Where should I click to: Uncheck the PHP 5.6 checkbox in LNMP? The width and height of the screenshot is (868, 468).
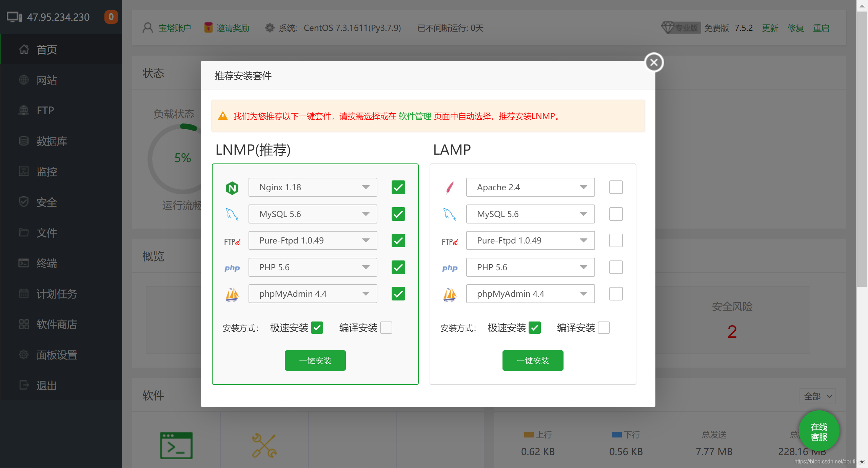pyautogui.click(x=398, y=267)
